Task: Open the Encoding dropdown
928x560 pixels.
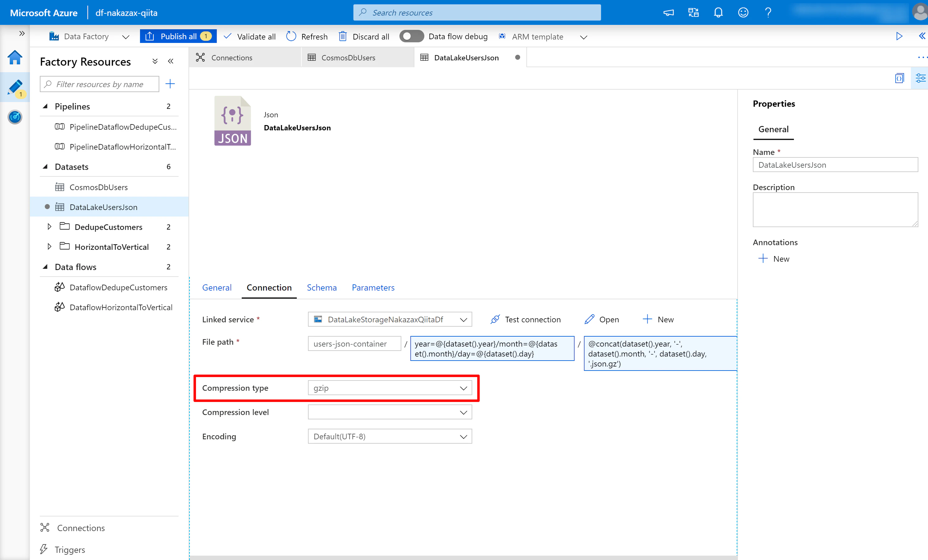Action: click(x=390, y=436)
